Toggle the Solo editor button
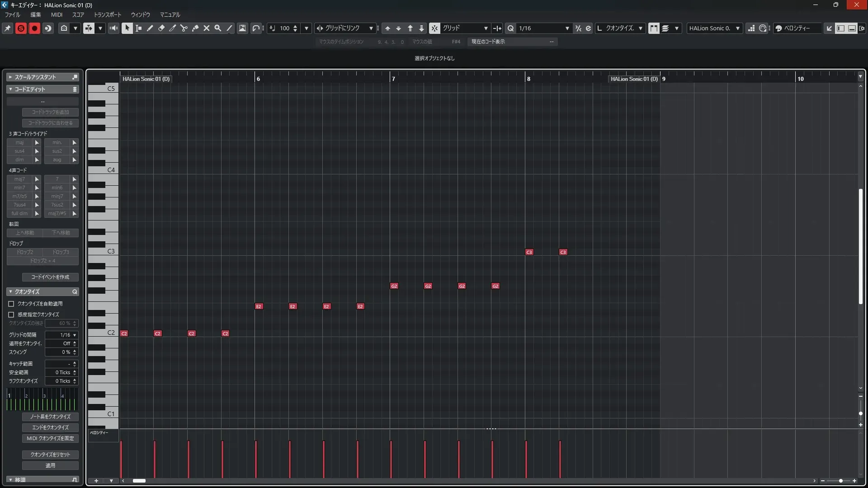The image size is (868, 488). (x=21, y=28)
